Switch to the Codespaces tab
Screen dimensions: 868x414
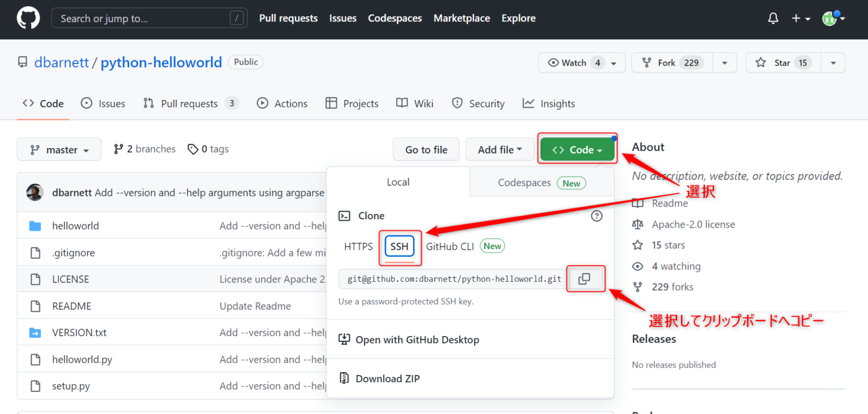tap(541, 182)
